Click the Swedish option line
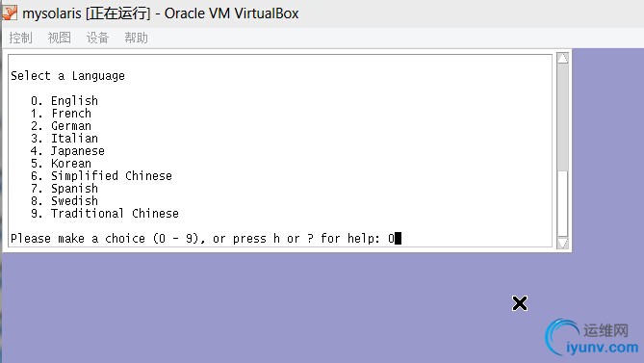 (x=64, y=201)
